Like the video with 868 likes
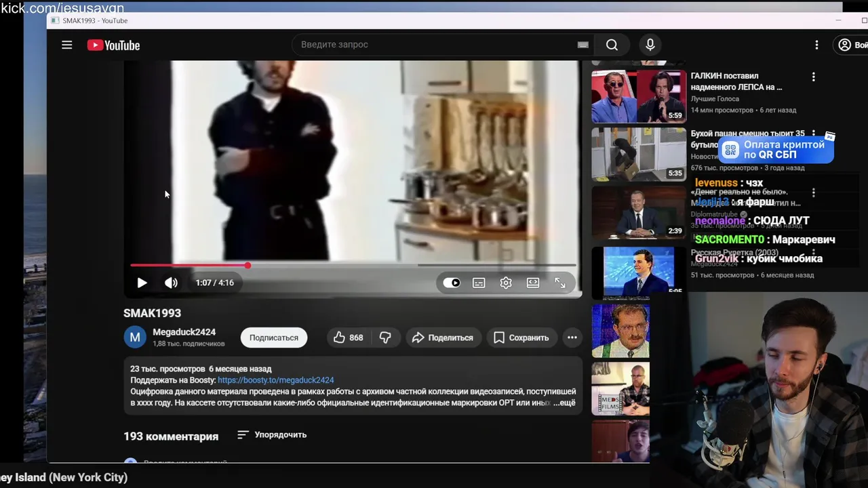Screen dimensions: 868x488 coord(348,338)
